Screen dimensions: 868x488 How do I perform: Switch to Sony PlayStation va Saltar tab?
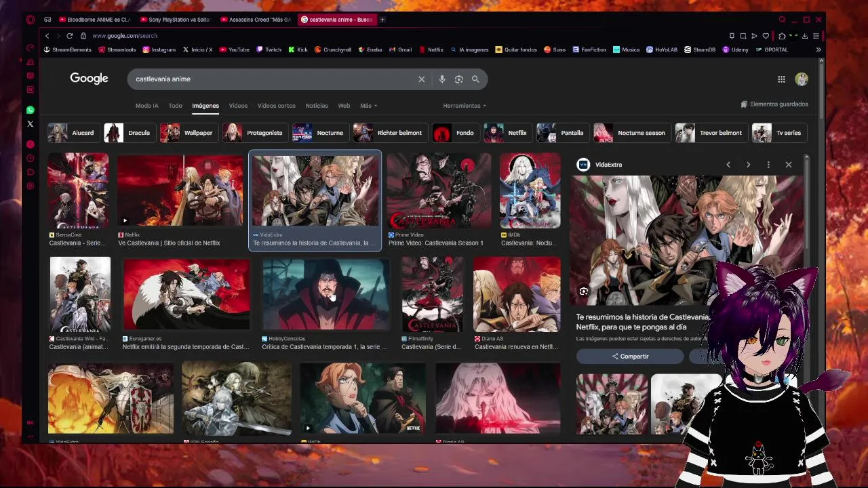point(175,20)
